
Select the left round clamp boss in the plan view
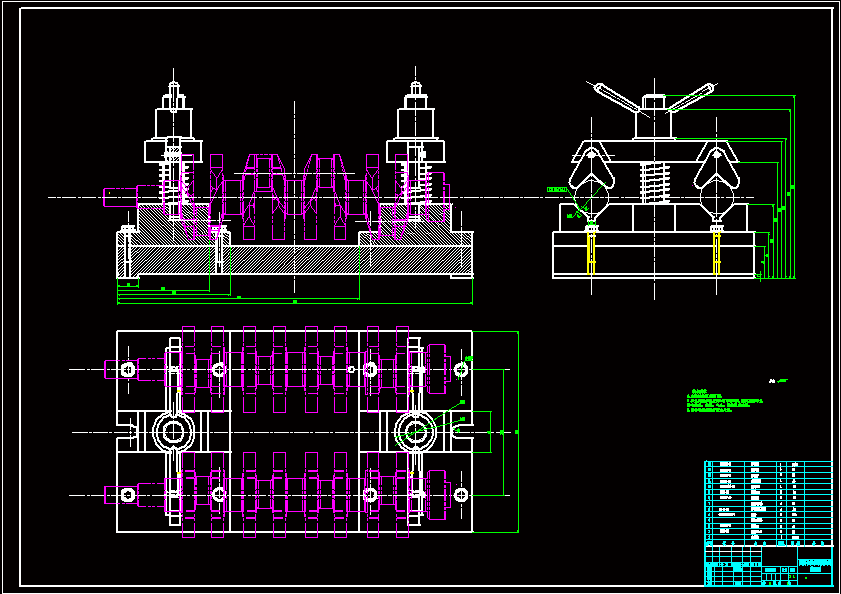(x=173, y=432)
